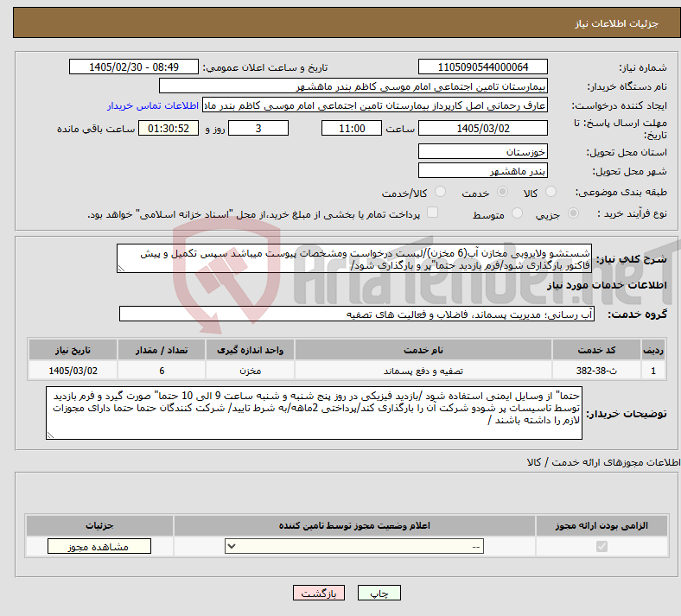Click the بازگشت back button

[x=319, y=593]
